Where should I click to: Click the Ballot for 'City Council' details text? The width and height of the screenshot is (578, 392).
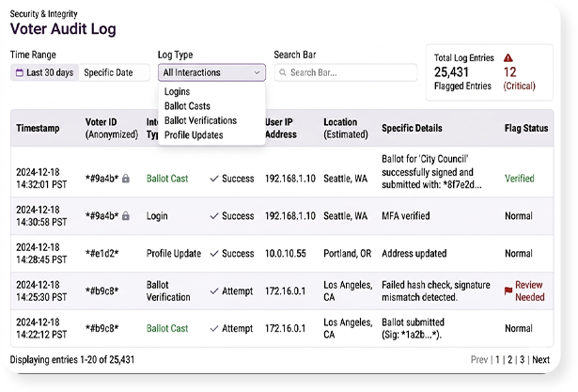point(431,172)
